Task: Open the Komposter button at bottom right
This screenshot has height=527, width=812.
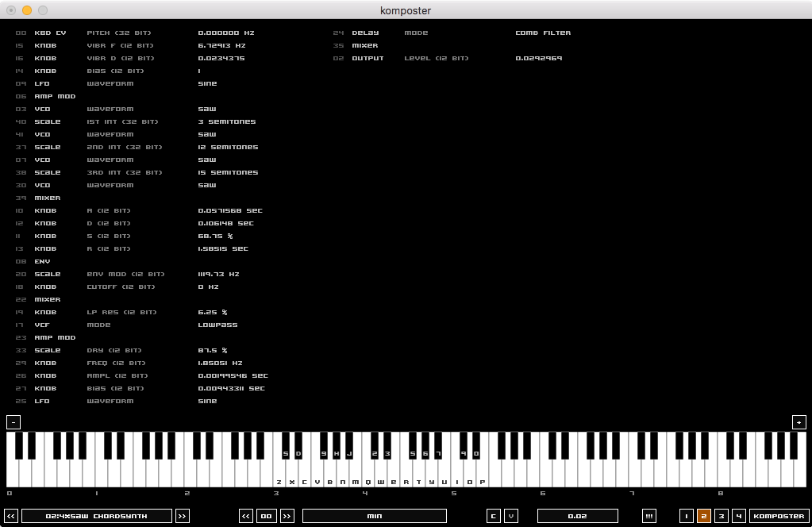Action: [779, 516]
